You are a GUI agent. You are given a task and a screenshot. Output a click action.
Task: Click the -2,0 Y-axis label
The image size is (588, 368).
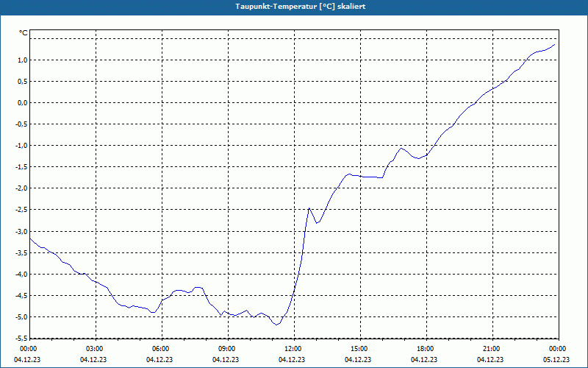[21, 188]
